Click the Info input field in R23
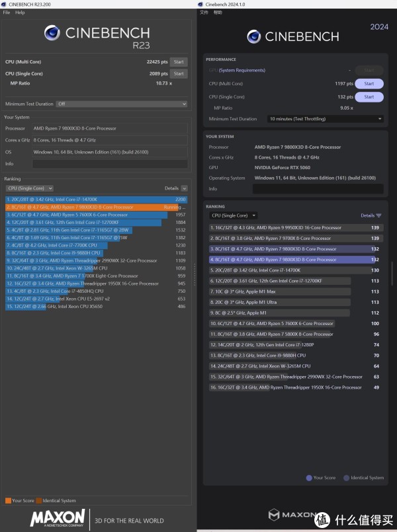The image size is (397, 532). [x=110, y=164]
